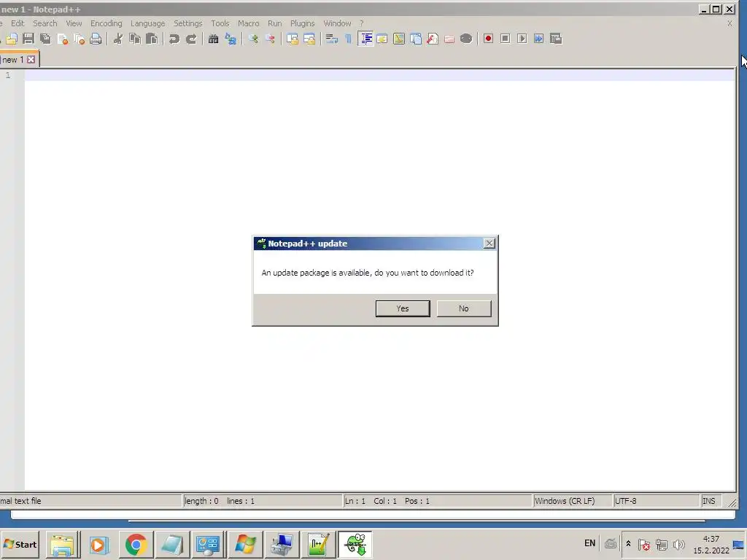
Task: Click the Print toolbar icon
Action: click(x=96, y=39)
